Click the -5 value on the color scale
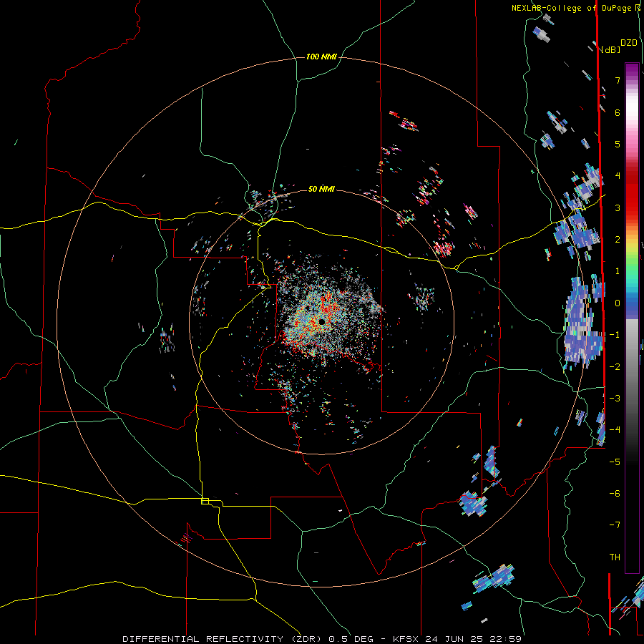Screen dimensions: 644x644 [x=615, y=462]
